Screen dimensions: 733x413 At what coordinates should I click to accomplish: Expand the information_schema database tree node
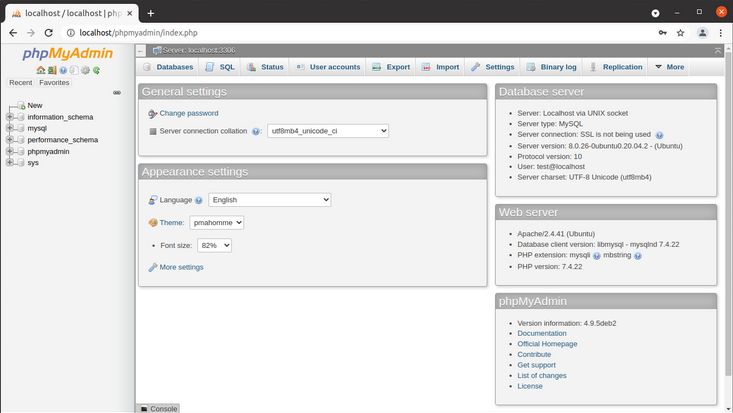9,116
